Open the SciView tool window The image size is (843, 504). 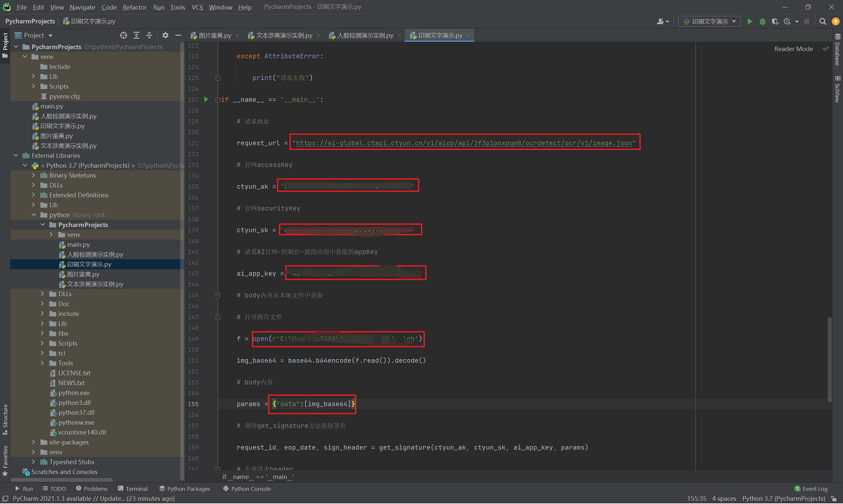[x=837, y=89]
